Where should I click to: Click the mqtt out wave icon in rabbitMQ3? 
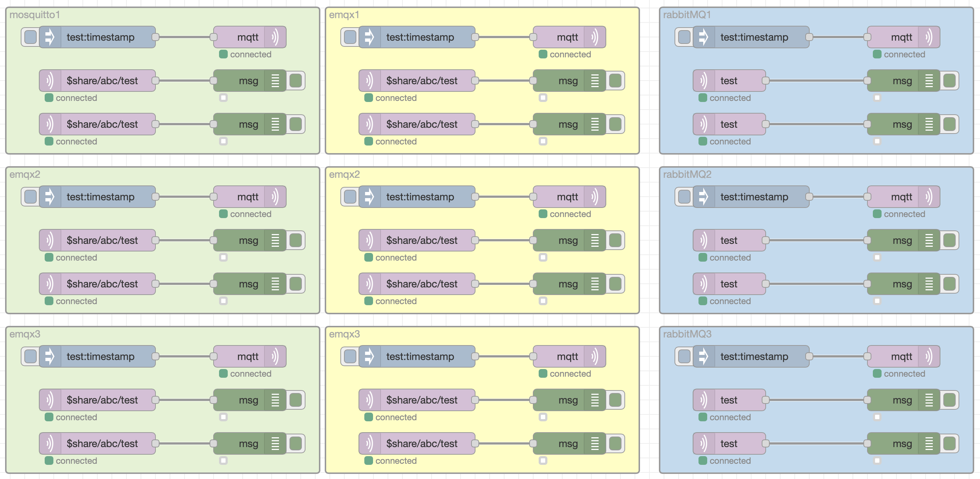(929, 356)
